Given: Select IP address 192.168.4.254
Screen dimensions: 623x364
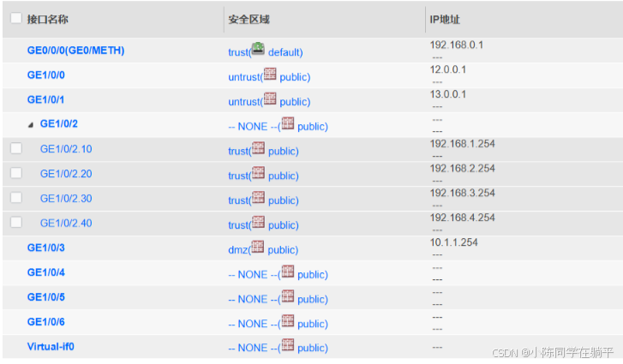Looking at the screenshot, I should click(463, 218).
